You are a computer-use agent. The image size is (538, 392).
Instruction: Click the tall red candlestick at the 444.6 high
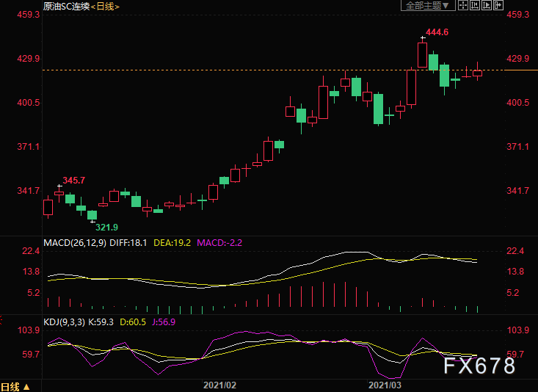422,55
